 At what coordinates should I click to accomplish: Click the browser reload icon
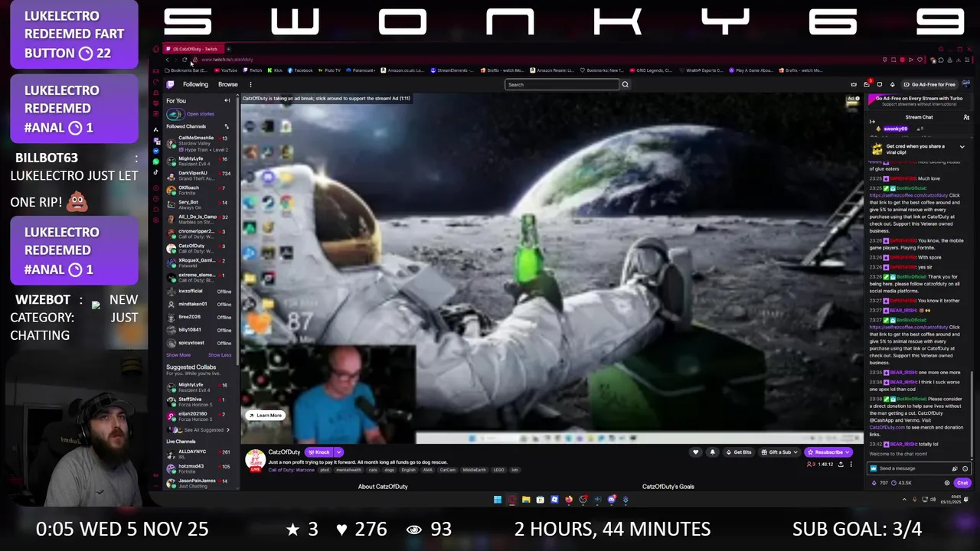click(185, 60)
